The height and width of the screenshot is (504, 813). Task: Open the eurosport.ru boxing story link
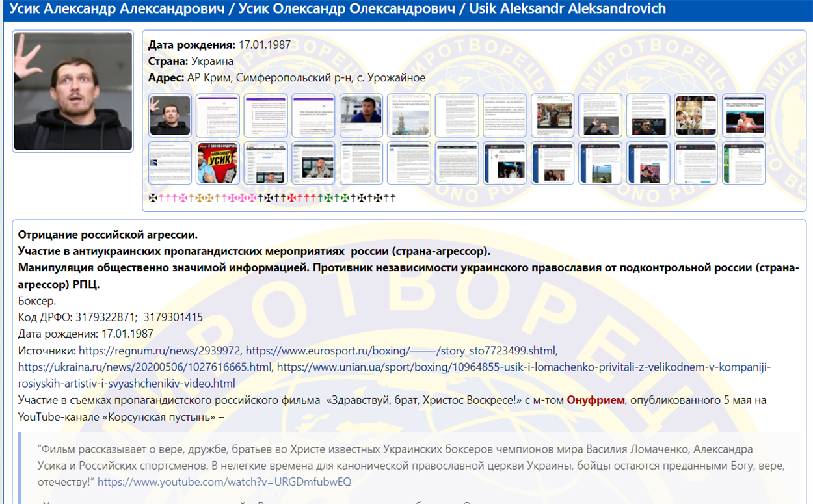(x=401, y=351)
